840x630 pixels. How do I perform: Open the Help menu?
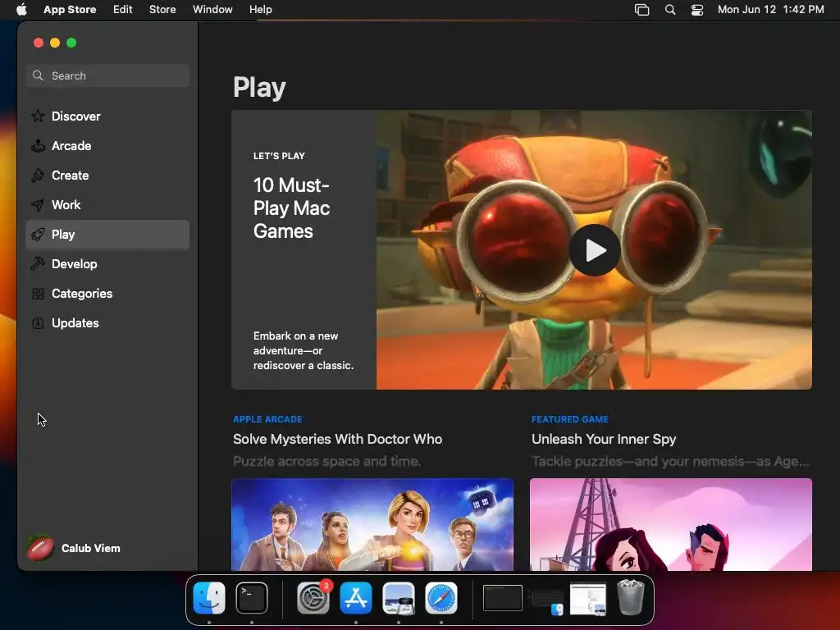point(260,10)
